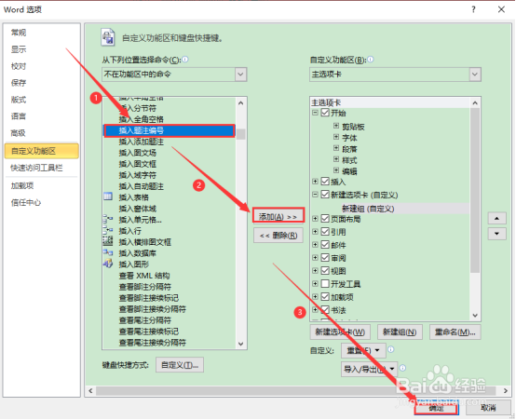The image size is (516, 420).
Task: Select 插入自动题注 command
Action: (x=142, y=186)
